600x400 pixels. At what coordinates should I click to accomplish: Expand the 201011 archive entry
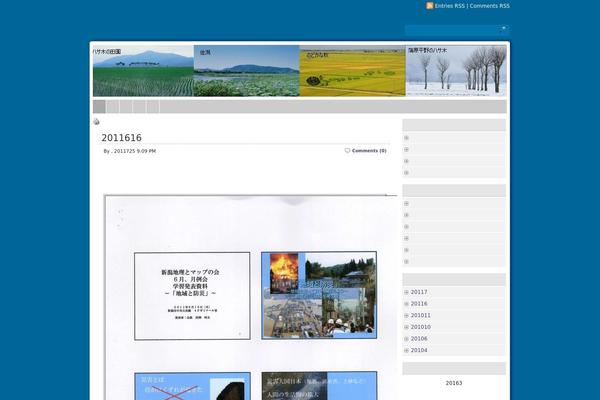tap(406, 315)
